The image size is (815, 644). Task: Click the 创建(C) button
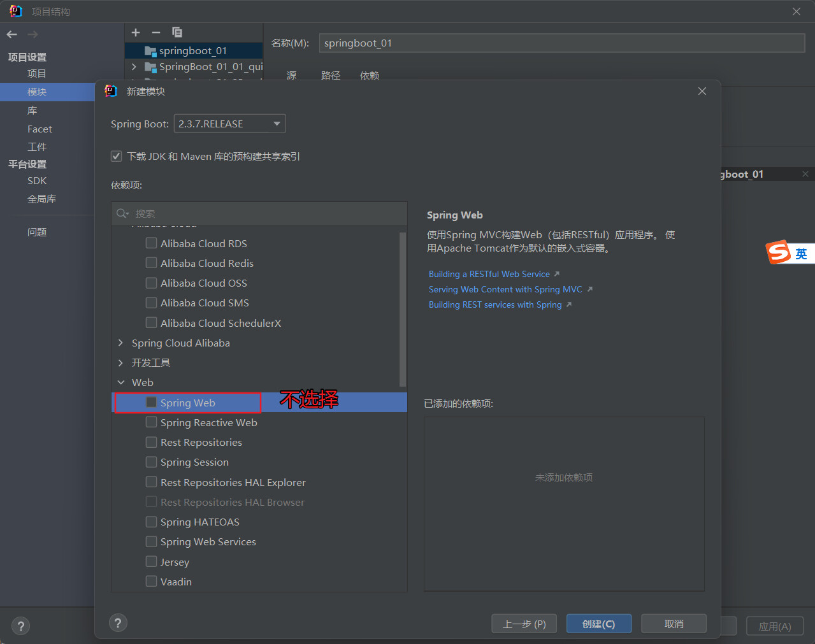(x=599, y=624)
